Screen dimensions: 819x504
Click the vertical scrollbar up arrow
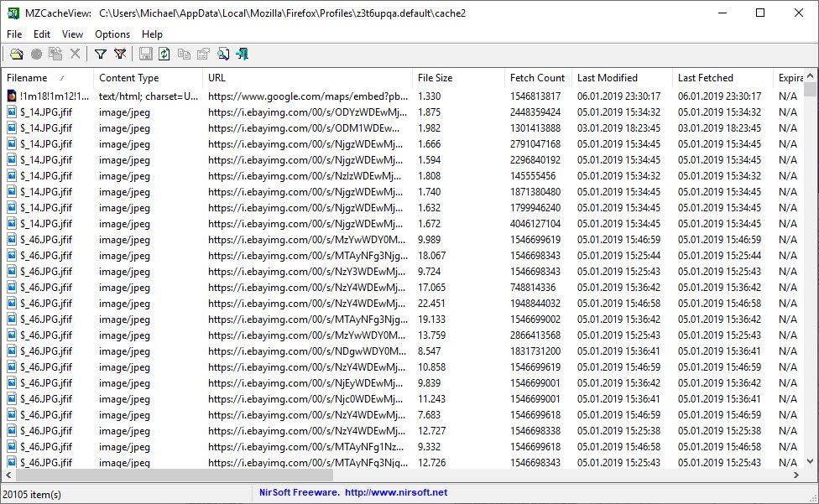(x=810, y=75)
